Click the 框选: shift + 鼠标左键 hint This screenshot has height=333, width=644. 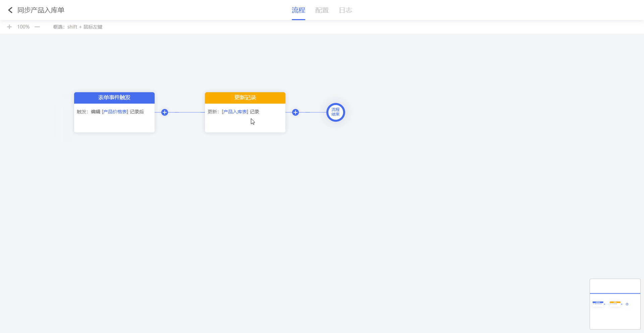(78, 27)
